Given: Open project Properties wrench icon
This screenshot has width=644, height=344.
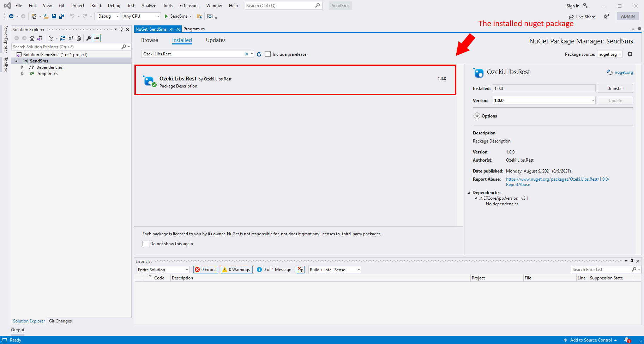Looking at the screenshot, I should pos(89,38).
